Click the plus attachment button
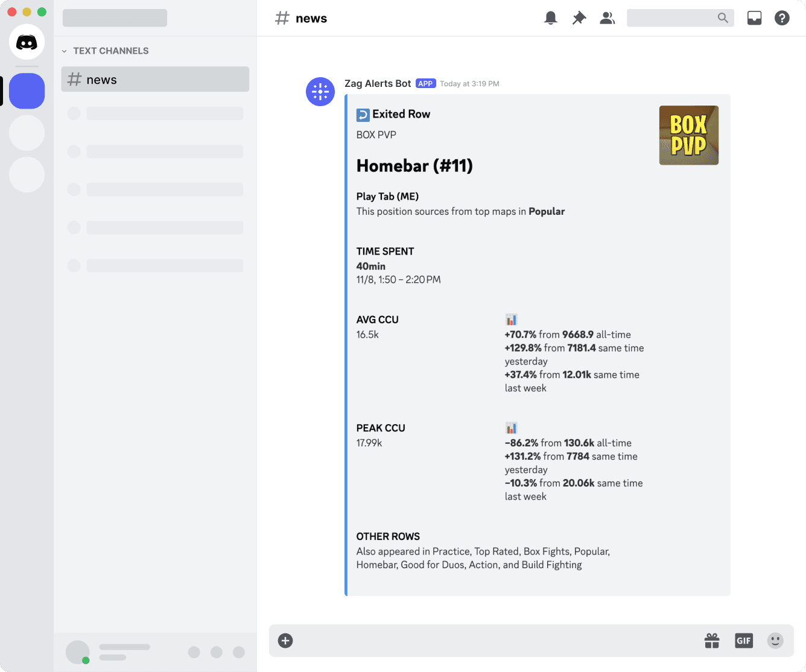The height and width of the screenshot is (672, 806). (285, 641)
